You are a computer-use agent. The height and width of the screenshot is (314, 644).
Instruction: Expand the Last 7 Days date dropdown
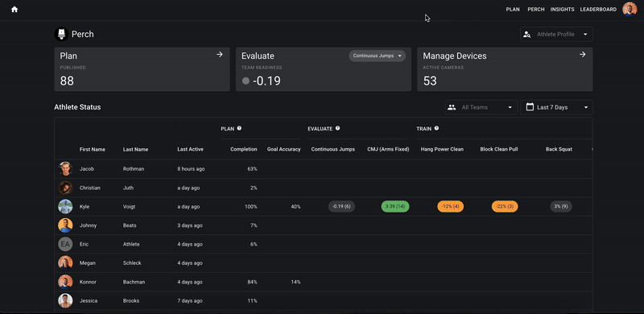click(x=556, y=107)
